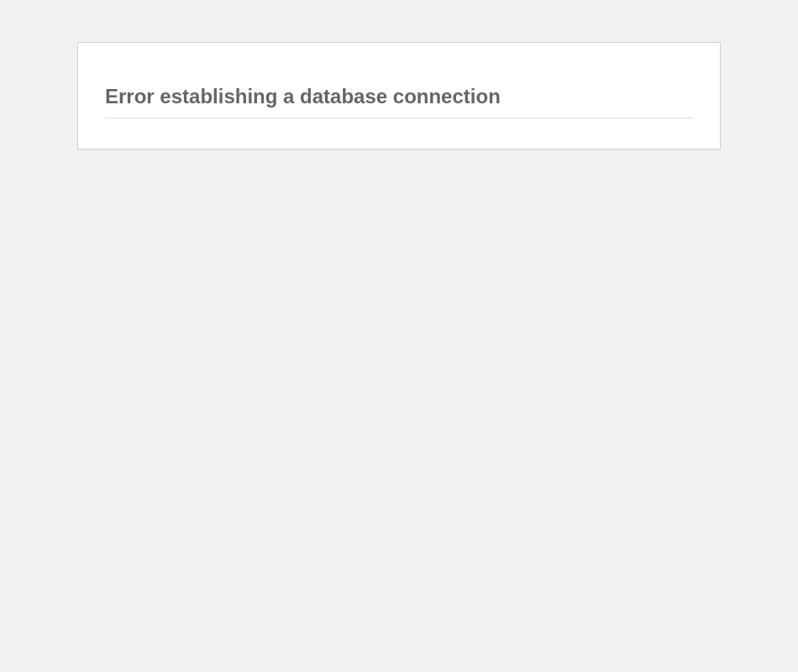Click the top border of the error box
This screenshot has height=672, width=798.
[399, 43]
